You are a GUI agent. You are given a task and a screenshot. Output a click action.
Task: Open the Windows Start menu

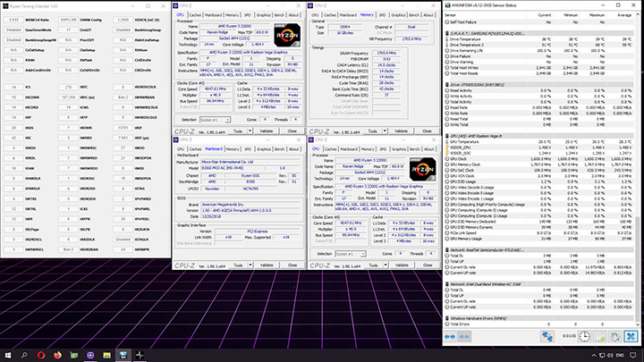coord(7,355)
